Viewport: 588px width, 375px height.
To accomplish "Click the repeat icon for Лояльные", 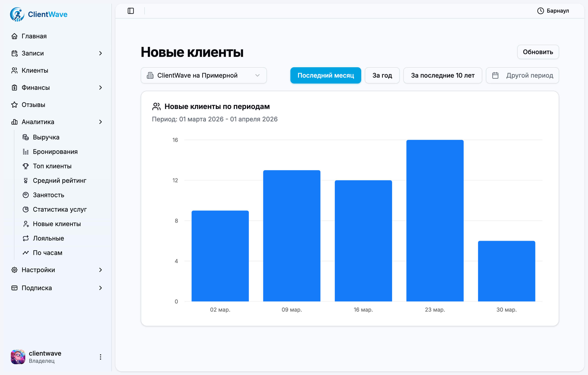I will click(26, 238).
